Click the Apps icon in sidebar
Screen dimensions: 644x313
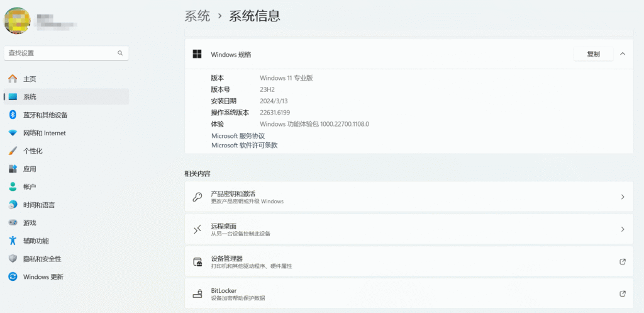coord(13,169)
